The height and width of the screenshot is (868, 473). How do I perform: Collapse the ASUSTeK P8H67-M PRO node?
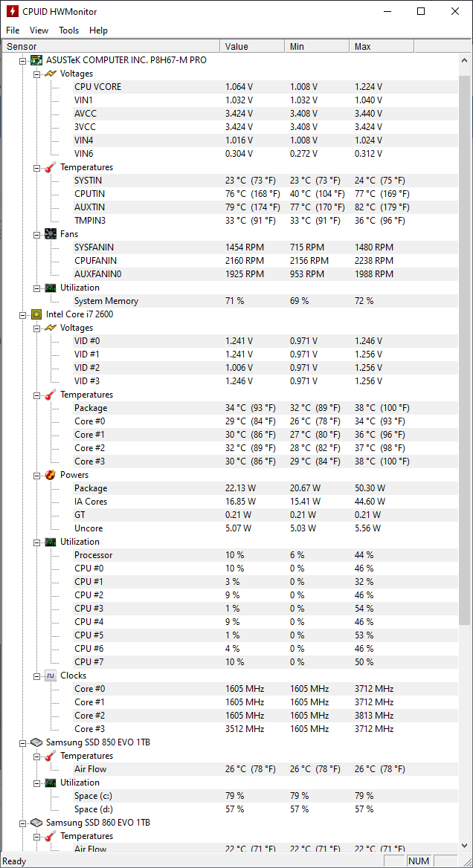tap(23, 60)
